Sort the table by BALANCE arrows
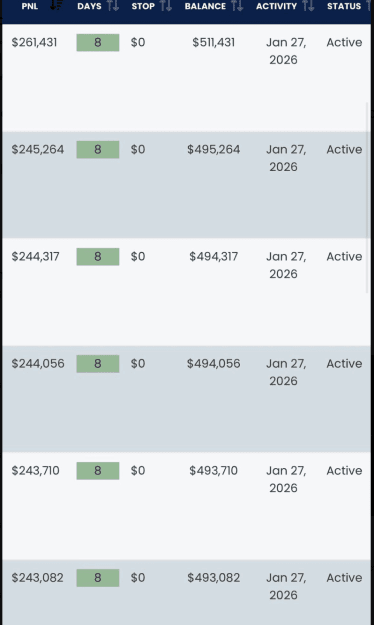374x625 pixels. click(237, 6)
